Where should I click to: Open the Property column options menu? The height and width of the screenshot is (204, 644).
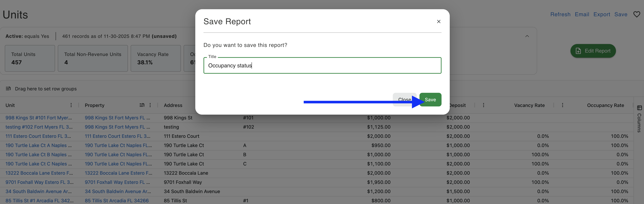click(x=150, y=105)
